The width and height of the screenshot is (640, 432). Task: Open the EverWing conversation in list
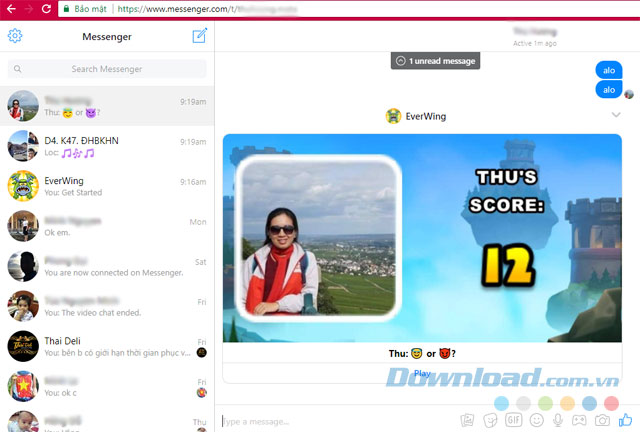click(107, 186)
